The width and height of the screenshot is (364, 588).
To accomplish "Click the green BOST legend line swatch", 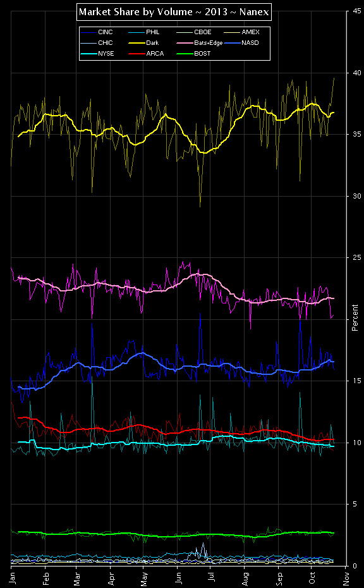I will (185, 54).
